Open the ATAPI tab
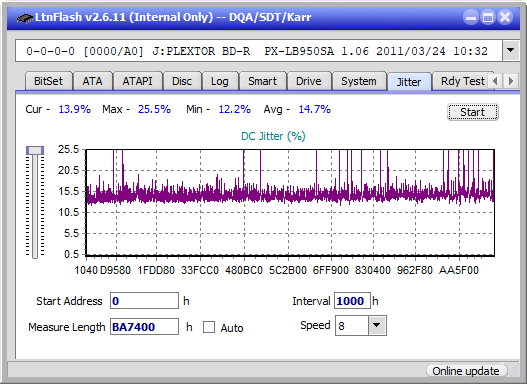 137,81
